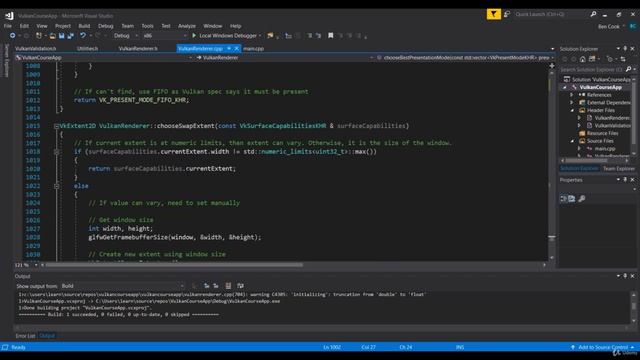Click Solution Explorer horizontal scrollbar thumb
Viewport: 640px width, 360px height.
(586, 160)
